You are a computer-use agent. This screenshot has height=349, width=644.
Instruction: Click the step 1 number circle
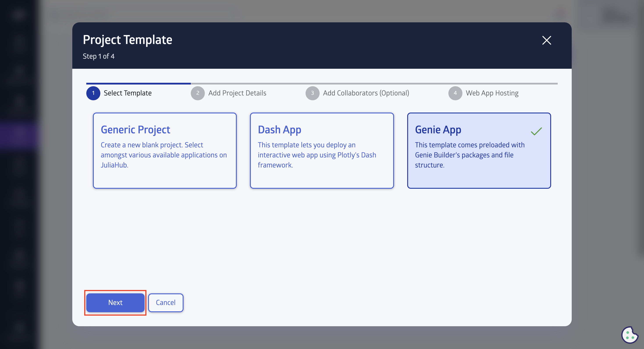pyautogui.click(x=93, y=93)
